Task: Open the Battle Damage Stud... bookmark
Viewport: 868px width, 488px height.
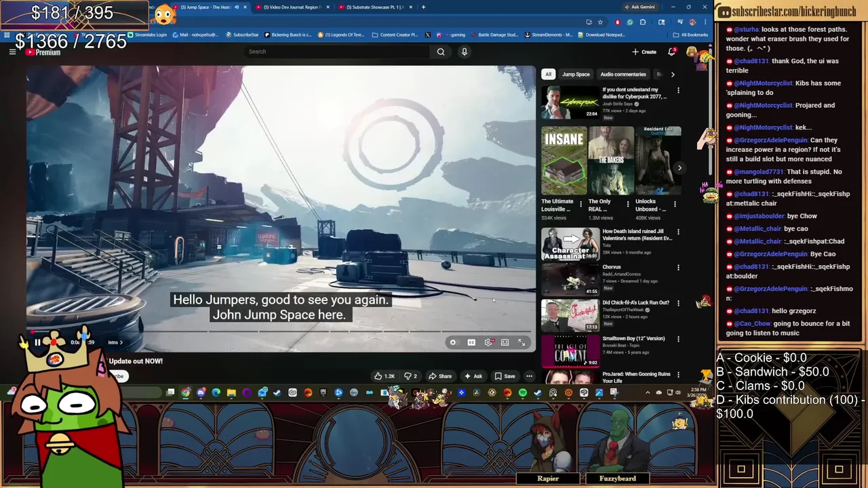Action: (494, 35)
